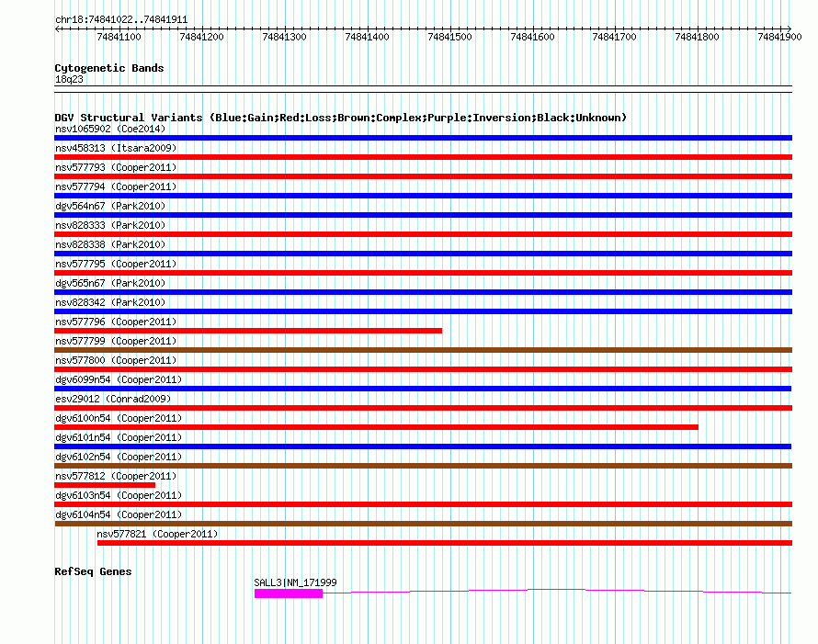Screen dimensions: 818x644
Task: Select the nsv828342 (Park2010) label
Action: pos(110,302)
